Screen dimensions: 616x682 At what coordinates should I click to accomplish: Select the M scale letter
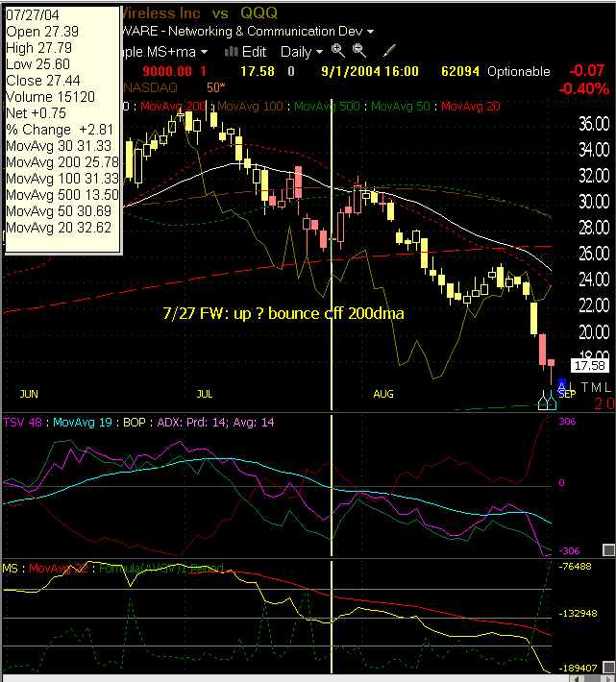click(596, 387)
